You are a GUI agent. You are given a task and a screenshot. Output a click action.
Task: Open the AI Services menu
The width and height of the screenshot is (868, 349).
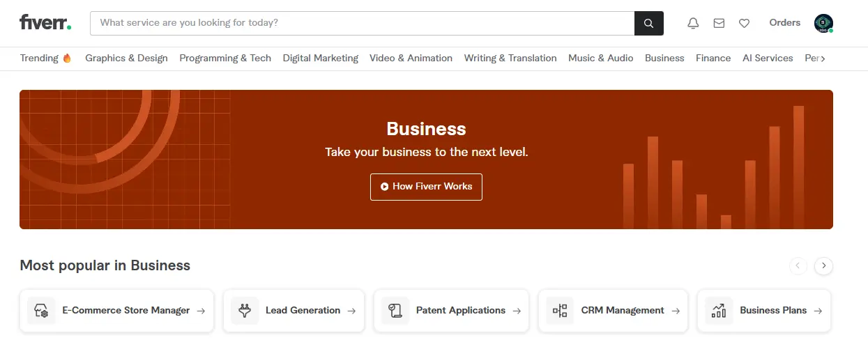(x=768, y=58)
